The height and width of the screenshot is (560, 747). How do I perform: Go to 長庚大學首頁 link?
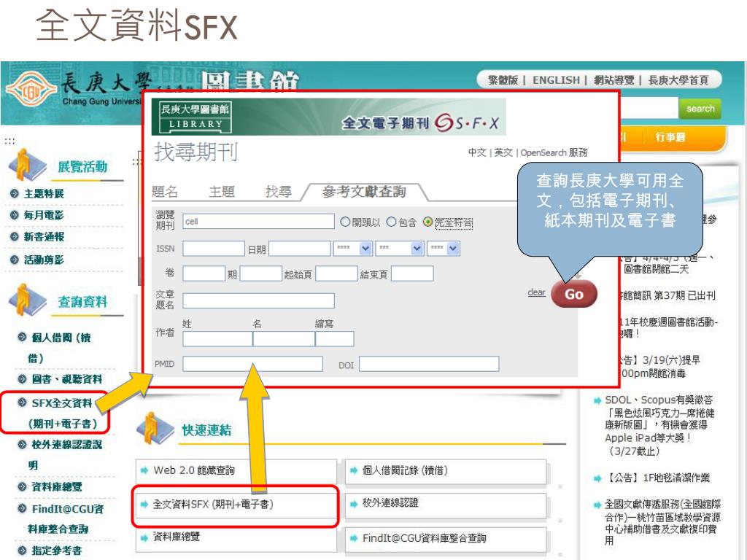coord(678,80)
